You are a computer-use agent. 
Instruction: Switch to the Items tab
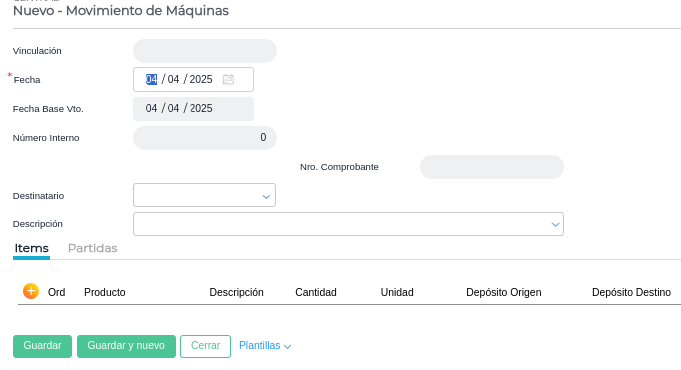31,248
